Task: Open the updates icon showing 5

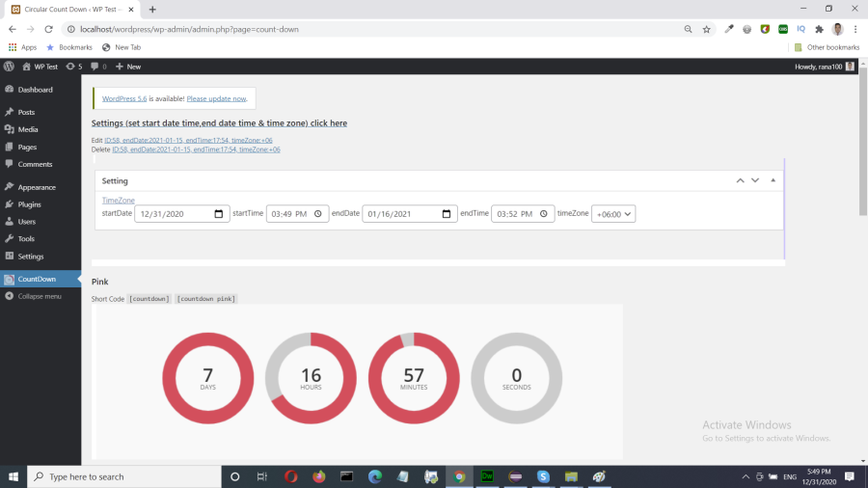Action: coord(74,67)
